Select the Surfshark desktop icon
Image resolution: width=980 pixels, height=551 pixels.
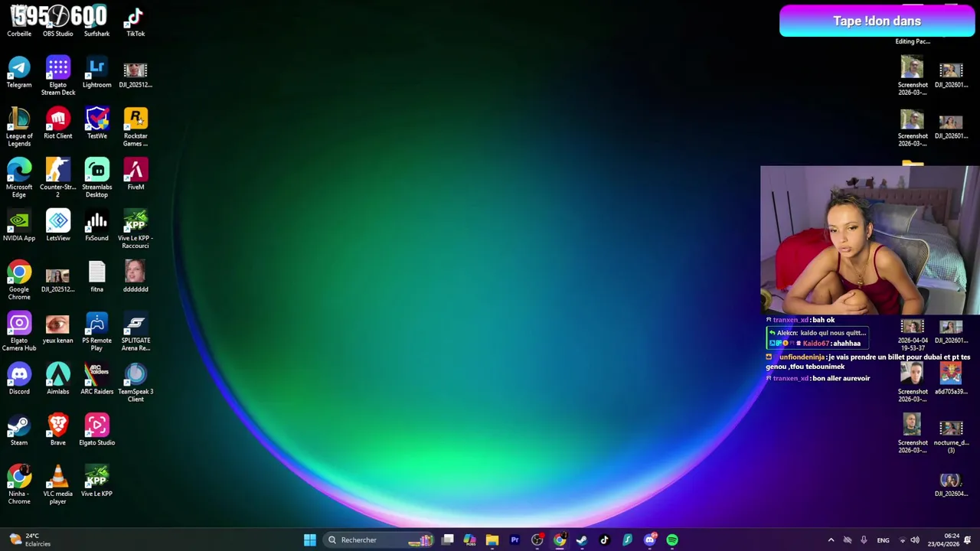pos(96,22)
